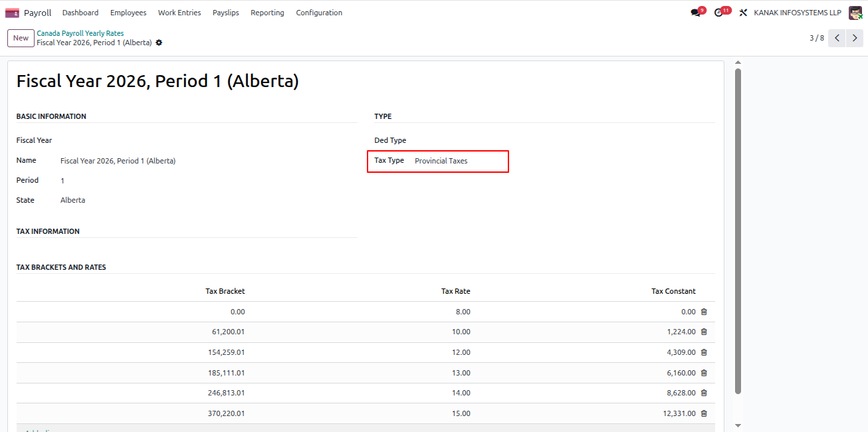The height and width of the screenshot is (432, 868).
Task: Open the activities clock icon
Action: [718, 13]
